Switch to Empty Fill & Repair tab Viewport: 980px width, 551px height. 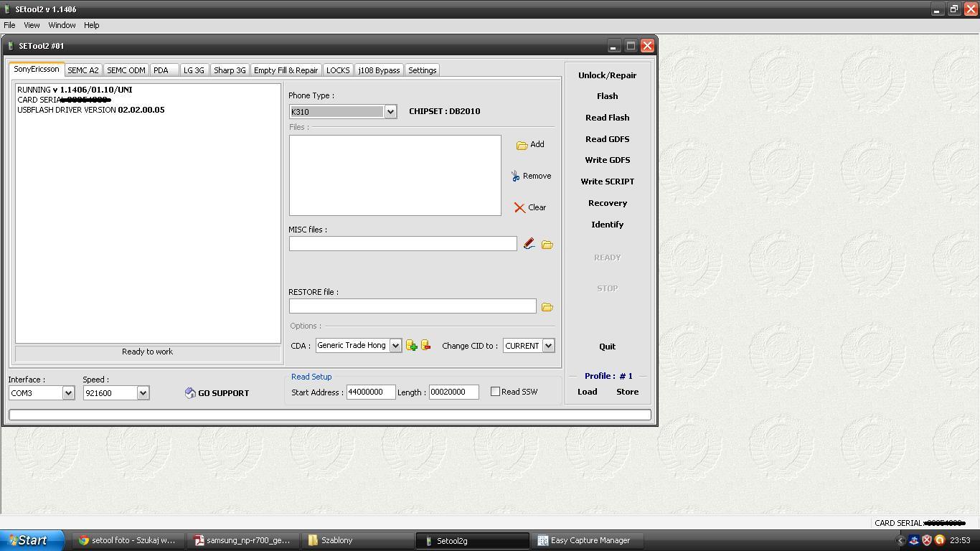[x=286, y=70]
